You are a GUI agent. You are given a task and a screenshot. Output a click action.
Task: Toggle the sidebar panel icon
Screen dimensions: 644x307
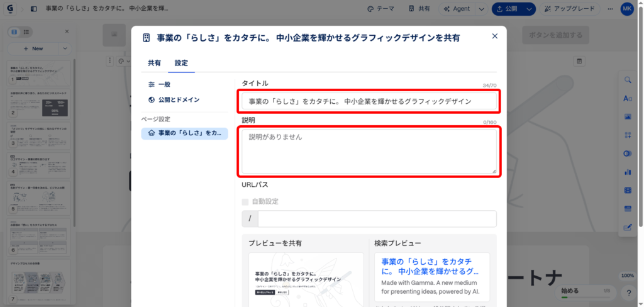[33, 9]
